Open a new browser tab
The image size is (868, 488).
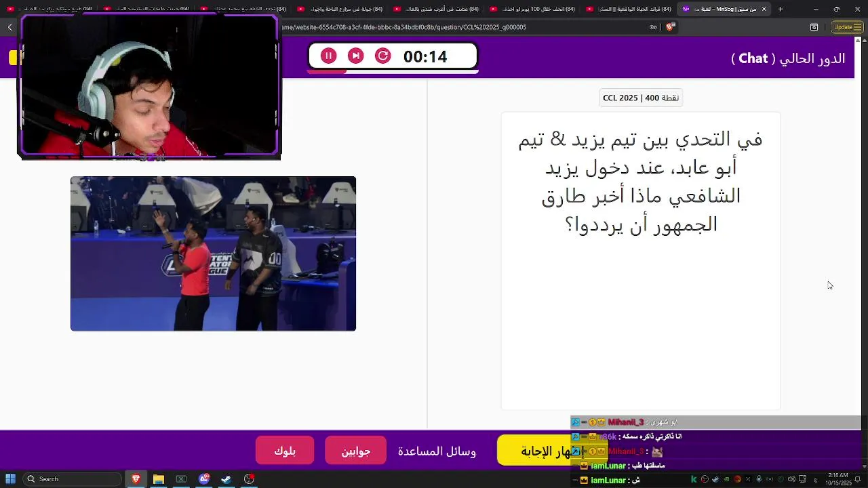(781, 9)
